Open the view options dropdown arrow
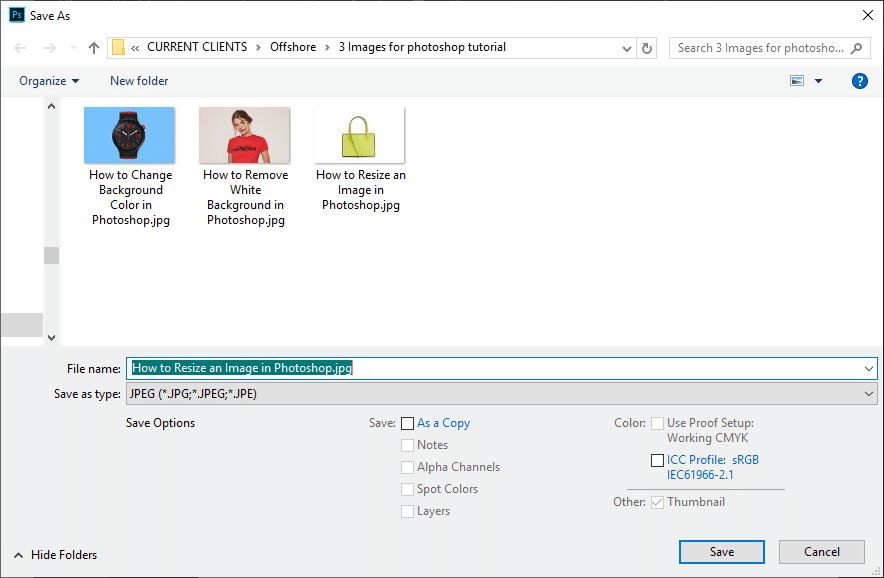The height and width of the screenshot is (578, 884). [x=819, y=81]
